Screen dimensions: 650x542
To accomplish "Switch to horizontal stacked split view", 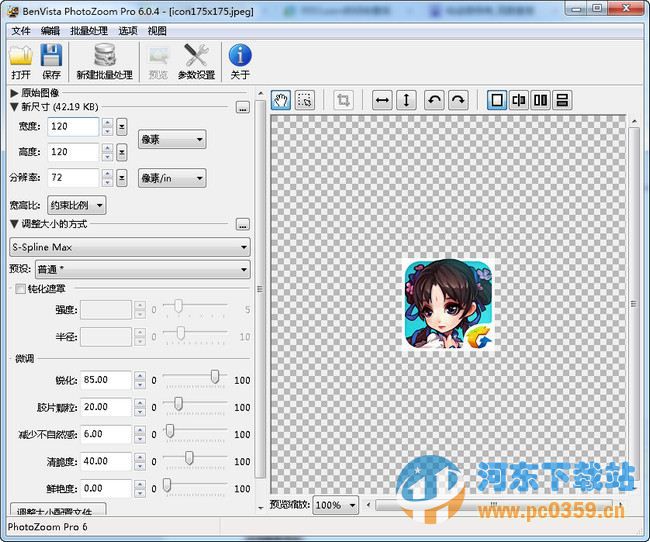I will (x=562, y=100).
